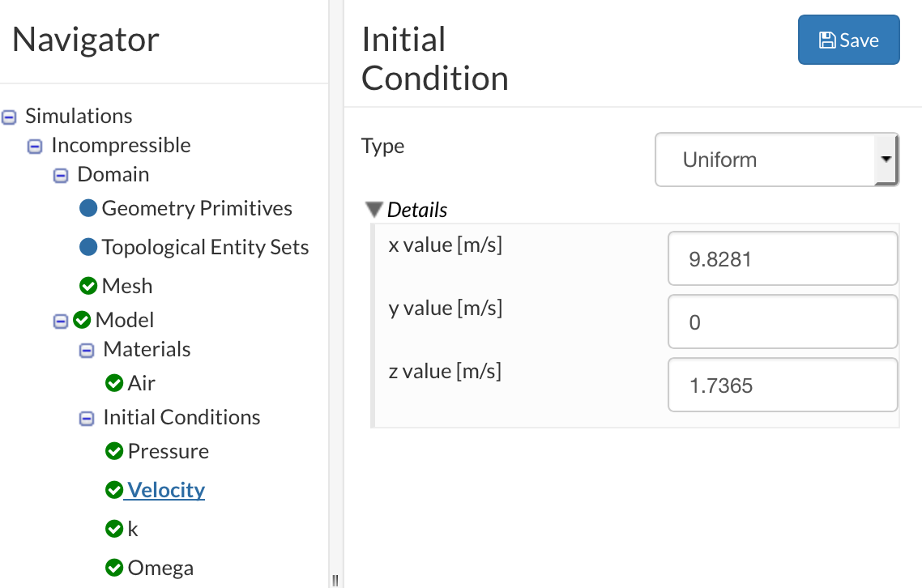Click the blue circle icon next to Geometry Primitives
The height and width of the screenshot is (588, 922).
tap(88, 208)
